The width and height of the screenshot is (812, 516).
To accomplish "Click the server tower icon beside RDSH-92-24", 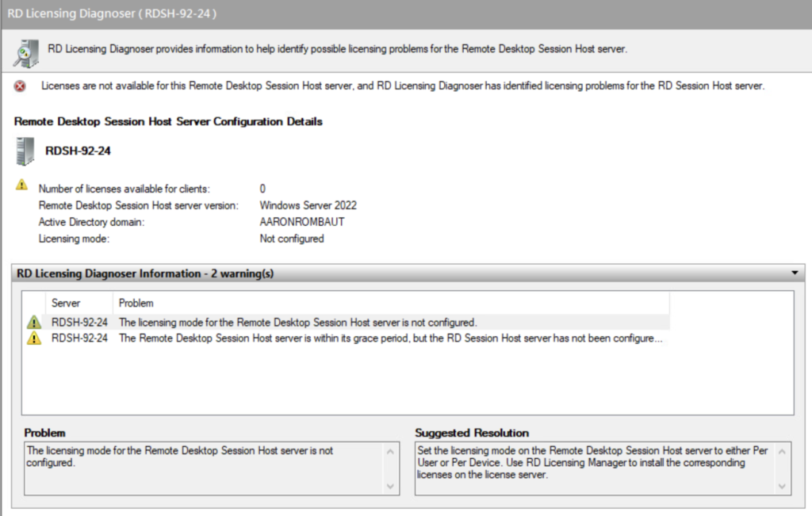I will click(25, 151).
